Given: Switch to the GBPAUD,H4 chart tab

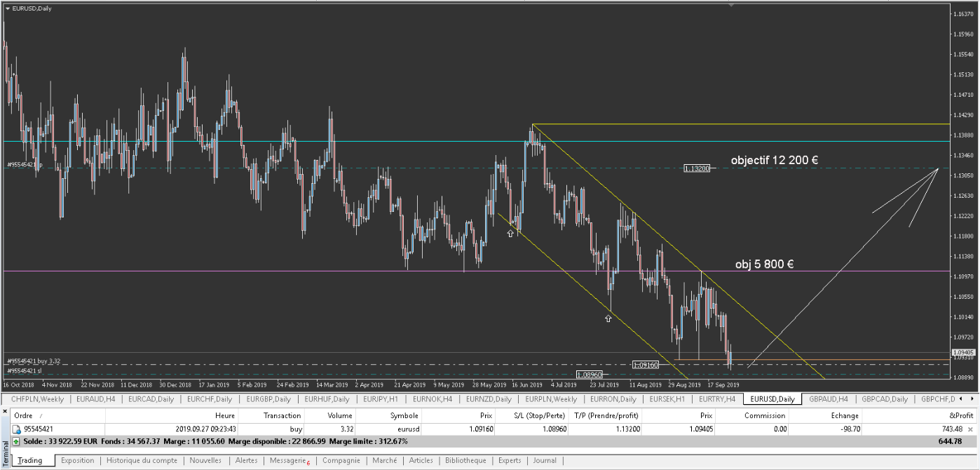Looking at the screenshot, I should click(829, 399).
